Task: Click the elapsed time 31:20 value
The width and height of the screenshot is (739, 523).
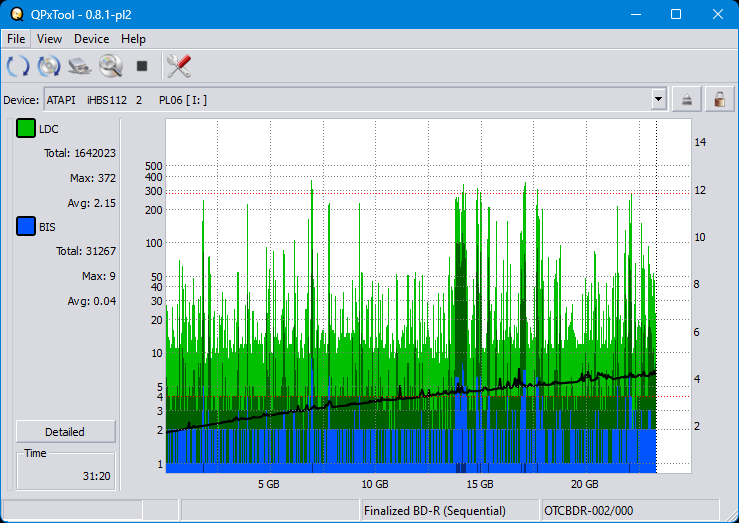Action: pos(97,476)
